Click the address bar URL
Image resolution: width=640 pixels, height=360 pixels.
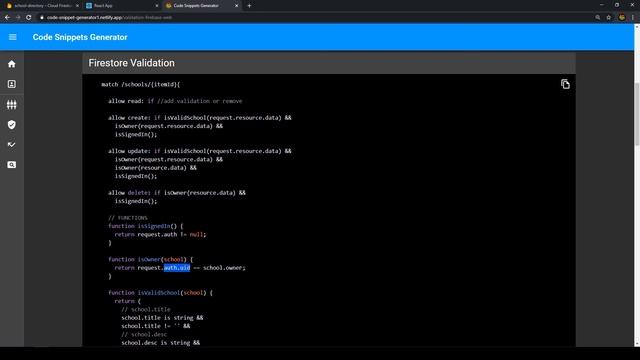109,18
